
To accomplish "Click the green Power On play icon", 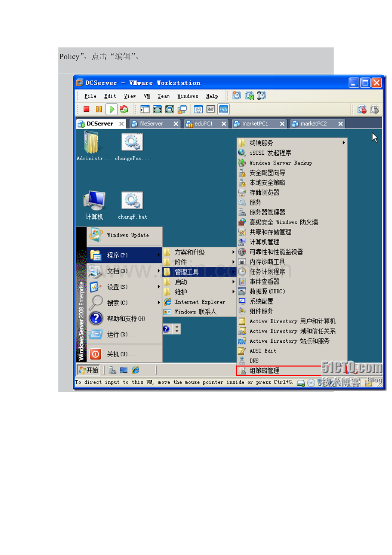I will (x=111, y=109).
